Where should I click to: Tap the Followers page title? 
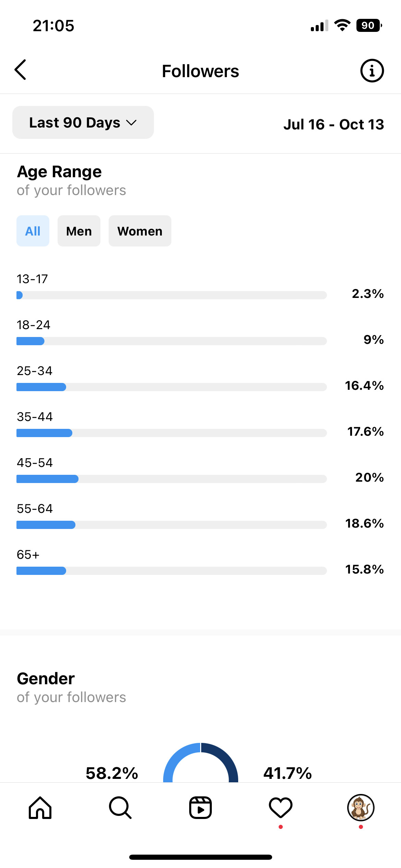[200, 71]
